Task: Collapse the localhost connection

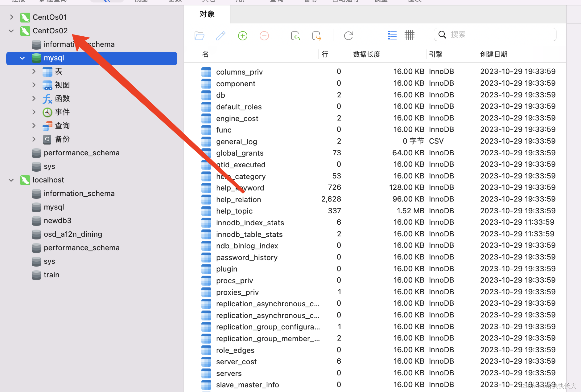Action: pyautogui.click(x=11, y=180)
